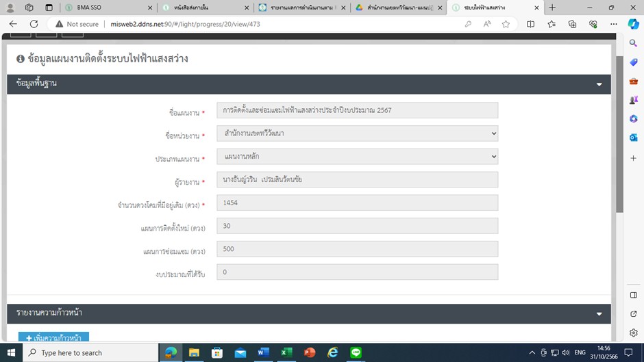The width and height of the screenshot is (644, 362).
Task: Open the ชื่อหน่วยงาน dropdown
Action: coord(357,133)
